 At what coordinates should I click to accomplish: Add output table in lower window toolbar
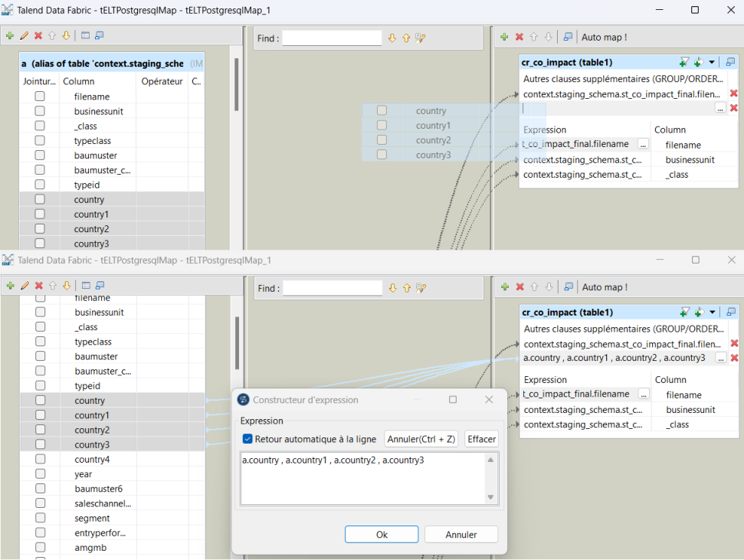[505, 287]
